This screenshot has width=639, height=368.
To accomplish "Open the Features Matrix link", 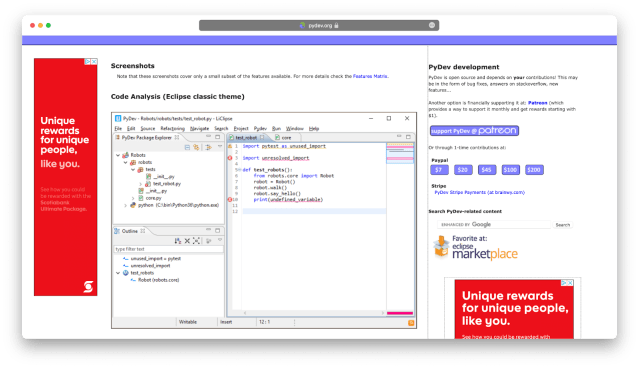I will tap(370, 76).
